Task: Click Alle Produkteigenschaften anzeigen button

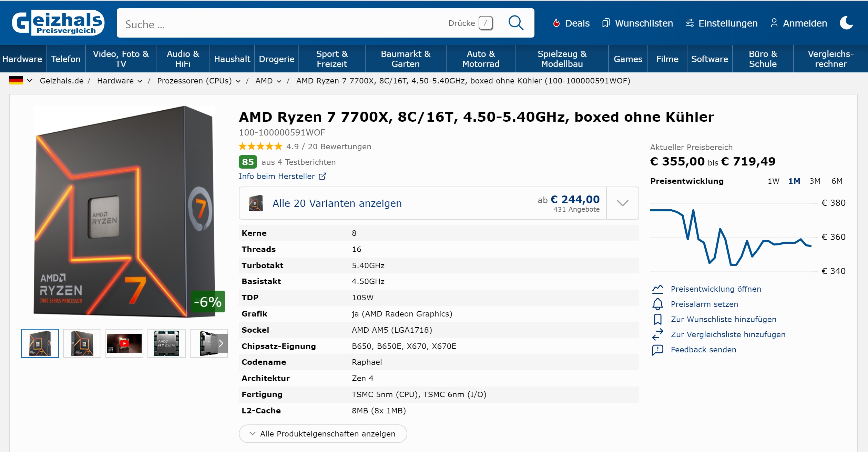Action: (x=323, y=434)
